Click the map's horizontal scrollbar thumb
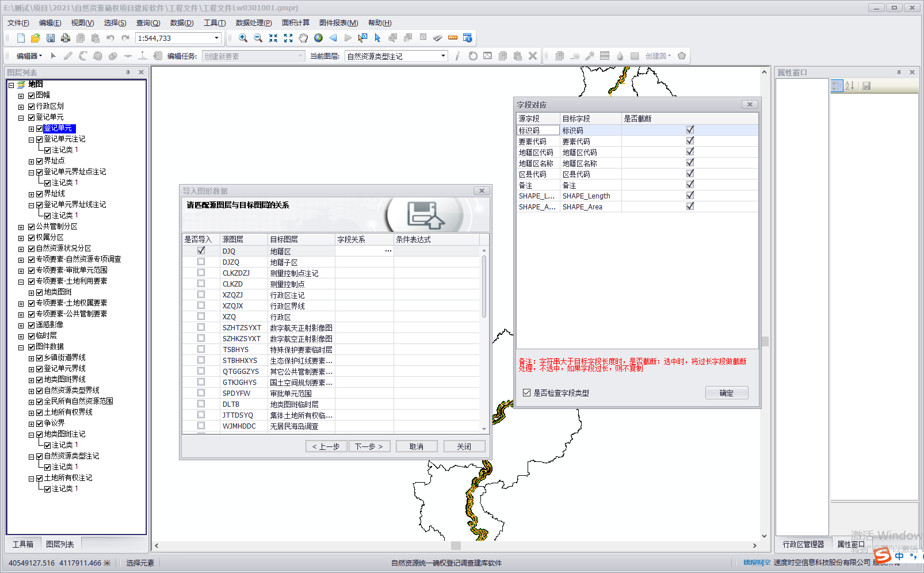The width and height of the screenshot is (924, 573). pyautogui.click(x=456, y=545)
